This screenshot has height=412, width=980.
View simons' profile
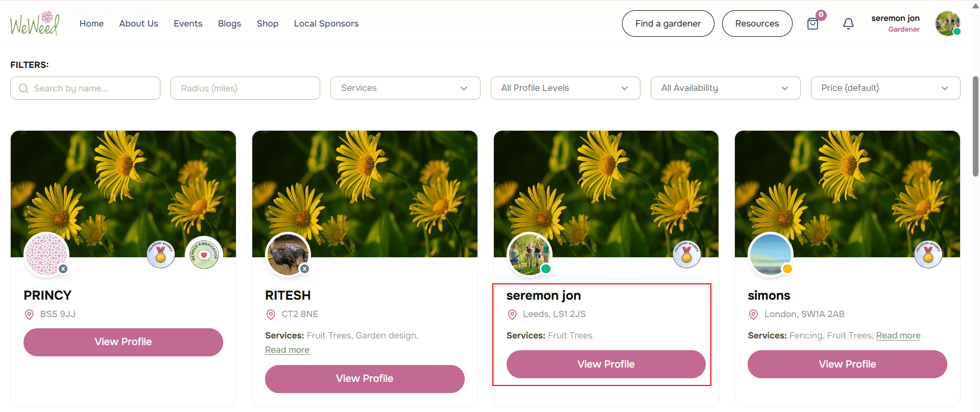click(847, 364)
